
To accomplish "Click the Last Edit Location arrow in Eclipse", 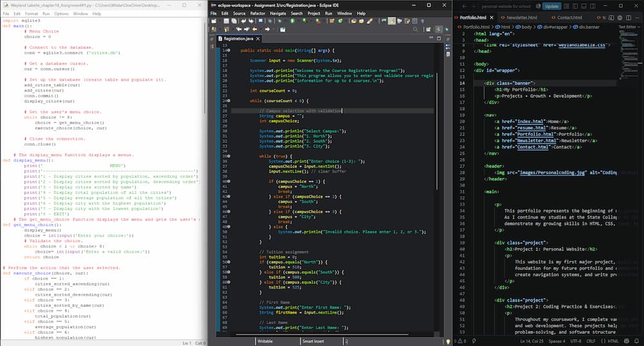I will 238,29.
